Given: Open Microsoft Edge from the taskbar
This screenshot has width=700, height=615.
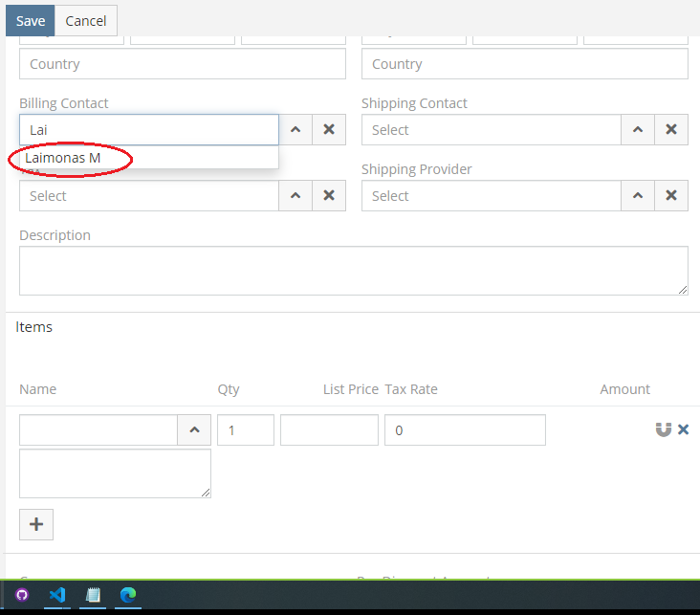Looking at the screenshot, I should [127, 594].
